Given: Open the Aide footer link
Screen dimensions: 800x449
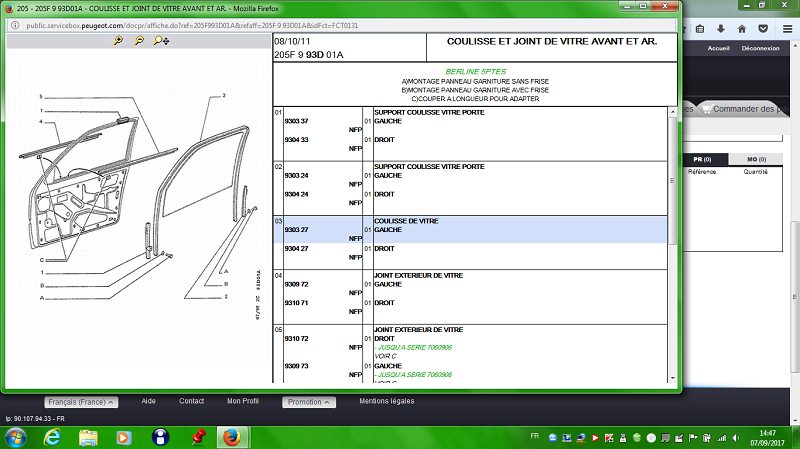Looking at the screenshot, I should [148, 401].
